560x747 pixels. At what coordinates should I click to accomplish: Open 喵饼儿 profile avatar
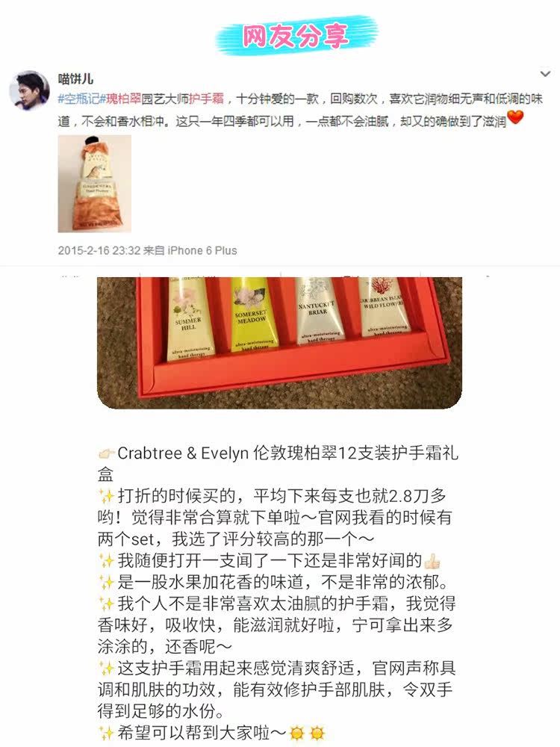click(x=30, y=90)
